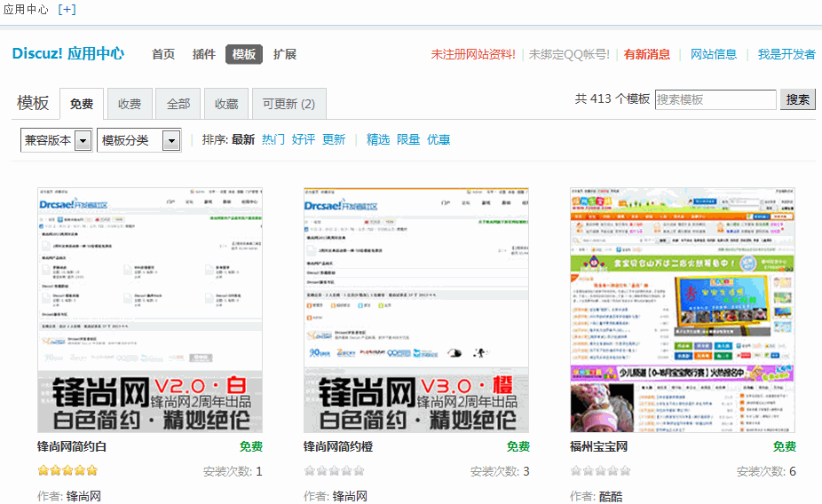Click the 未注册网站资料! warning link
The width and height of the screenshot is (822, 504).
(473, 54)
